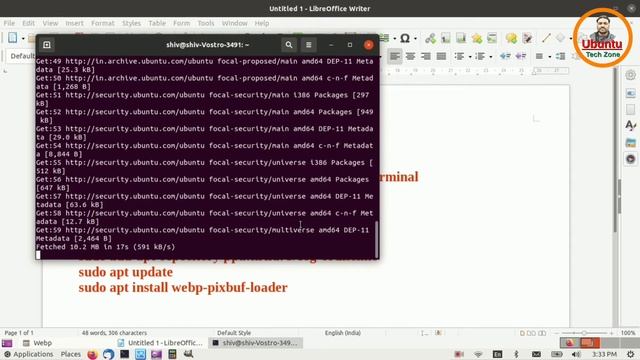This screenshot has width=640, height=360.
Task: Click English (India) language status
Action: [343, 333]
